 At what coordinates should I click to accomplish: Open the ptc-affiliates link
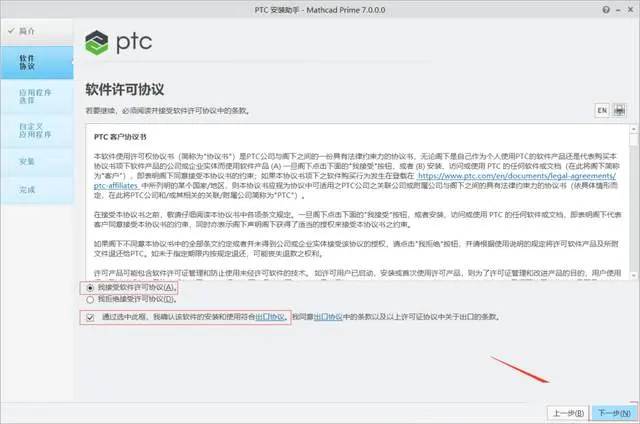click(x=116, y=186)
